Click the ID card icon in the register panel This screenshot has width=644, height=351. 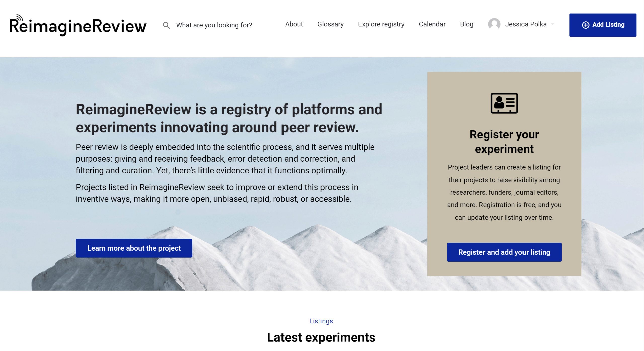504,103
